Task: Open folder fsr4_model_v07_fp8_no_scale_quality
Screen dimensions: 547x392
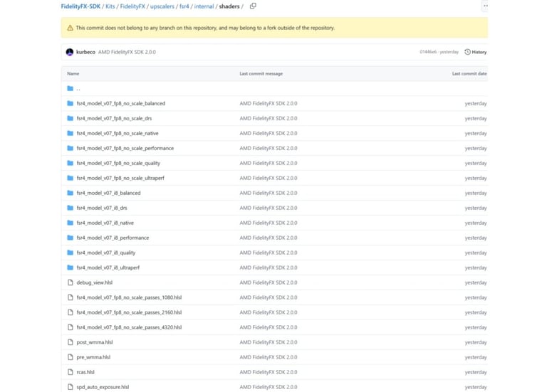Action: pos(118,163)
